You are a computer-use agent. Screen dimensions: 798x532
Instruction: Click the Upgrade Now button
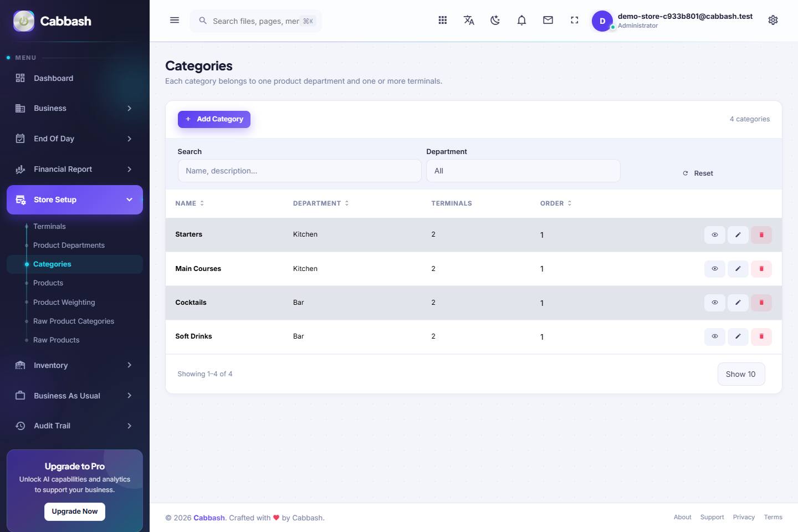[x=75, y=511]
